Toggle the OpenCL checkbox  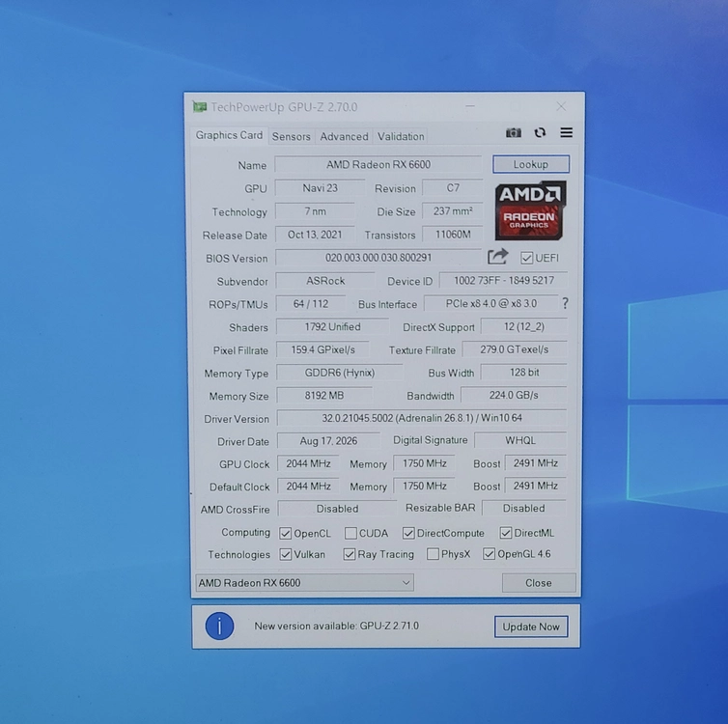[x=286, y=533]
